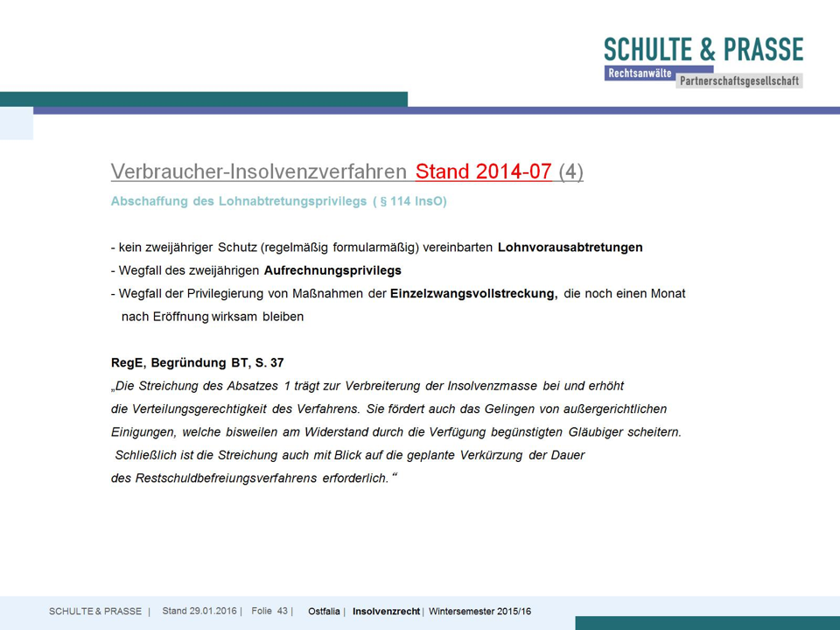Select the bold word Einzelzwangsvollstreckung
The height and width of the screenshot is (630, 840).
click(473, 294)
